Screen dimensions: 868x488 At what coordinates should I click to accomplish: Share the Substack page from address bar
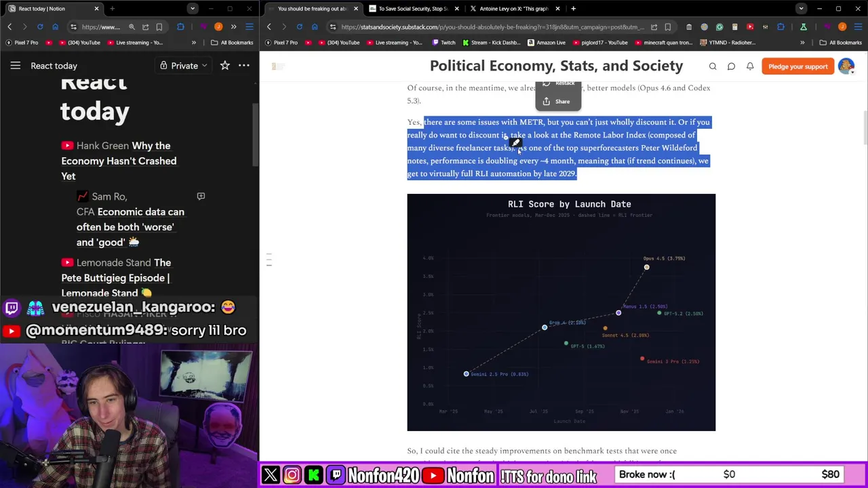click(654, 27)
